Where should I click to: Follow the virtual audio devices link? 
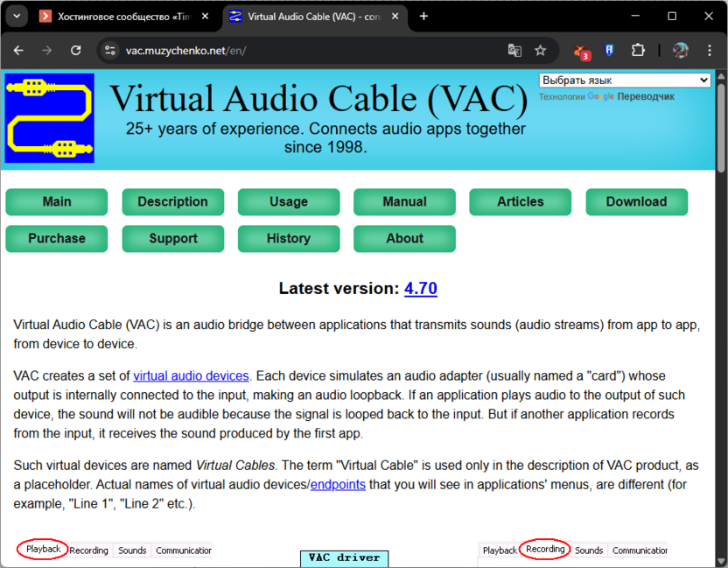pos(192,375)
